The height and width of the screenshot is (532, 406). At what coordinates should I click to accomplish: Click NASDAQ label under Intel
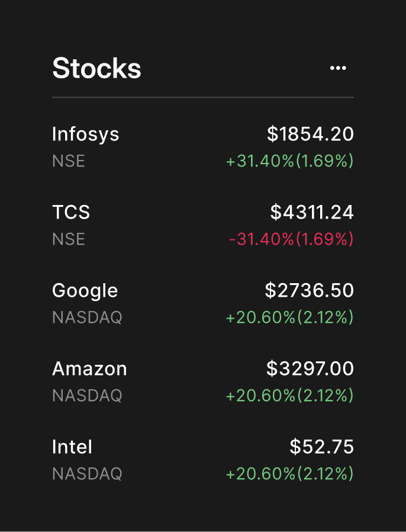87,474
